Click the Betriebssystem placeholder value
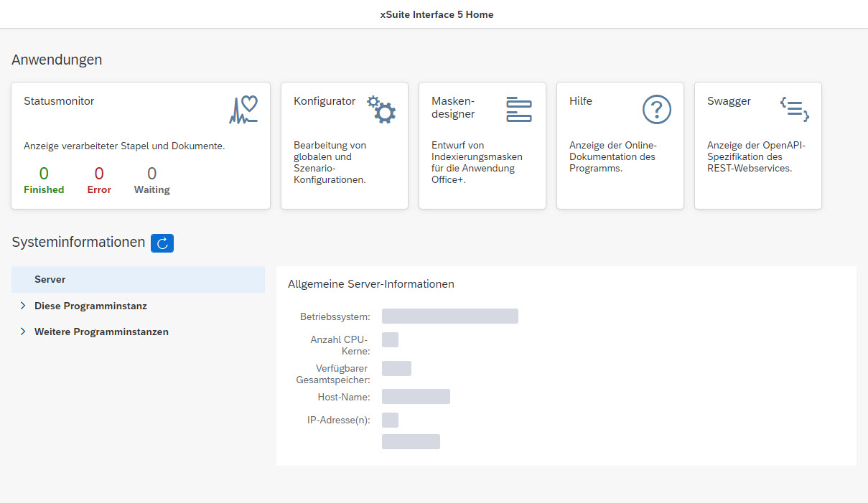Screen dimensions: 868x503 pos(449,316)
